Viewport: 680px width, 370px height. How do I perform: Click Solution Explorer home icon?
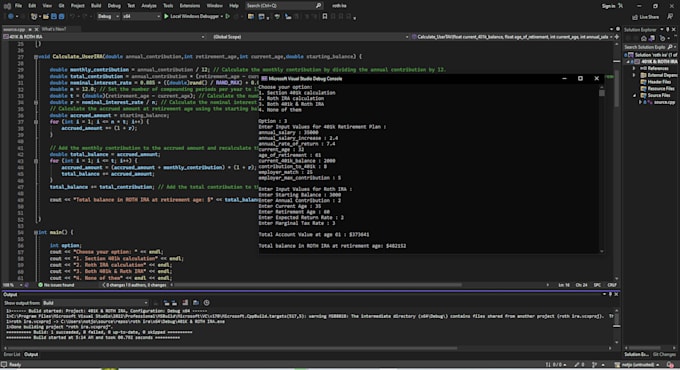pos(644,38)
